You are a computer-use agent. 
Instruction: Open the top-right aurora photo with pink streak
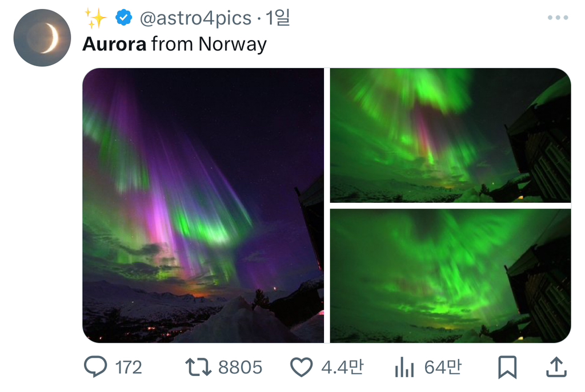tap(450, 135)
